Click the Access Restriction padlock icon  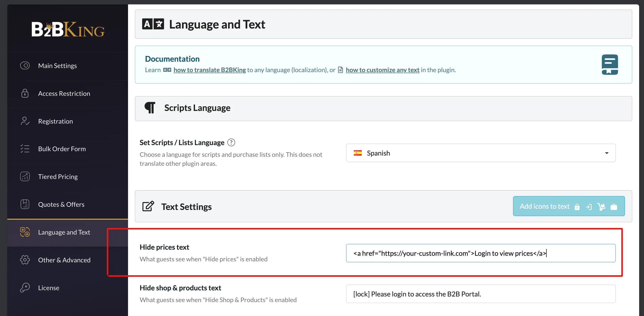pos(25,93)
